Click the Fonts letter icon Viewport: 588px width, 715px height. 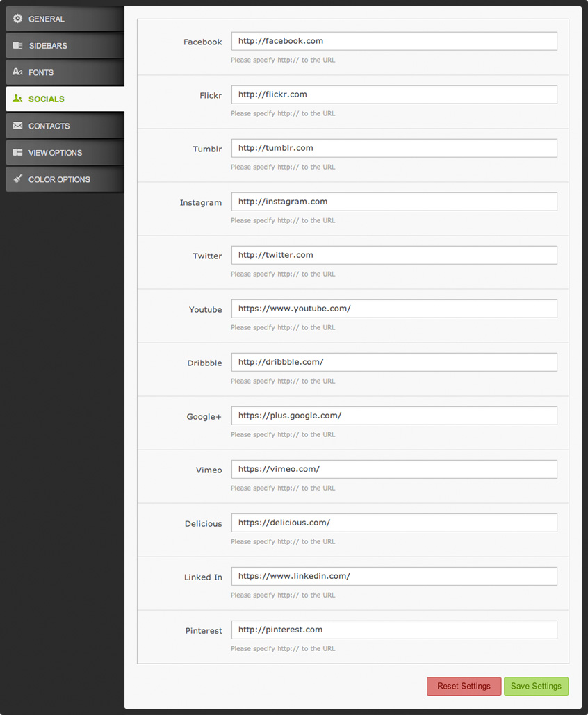(18, 72)
